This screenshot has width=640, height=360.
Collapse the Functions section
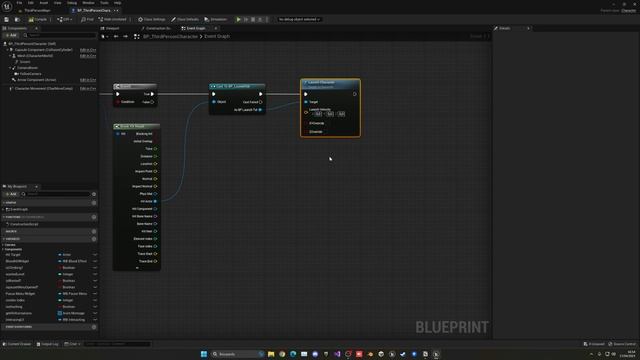pyautogui.click(x=4, y=217)
